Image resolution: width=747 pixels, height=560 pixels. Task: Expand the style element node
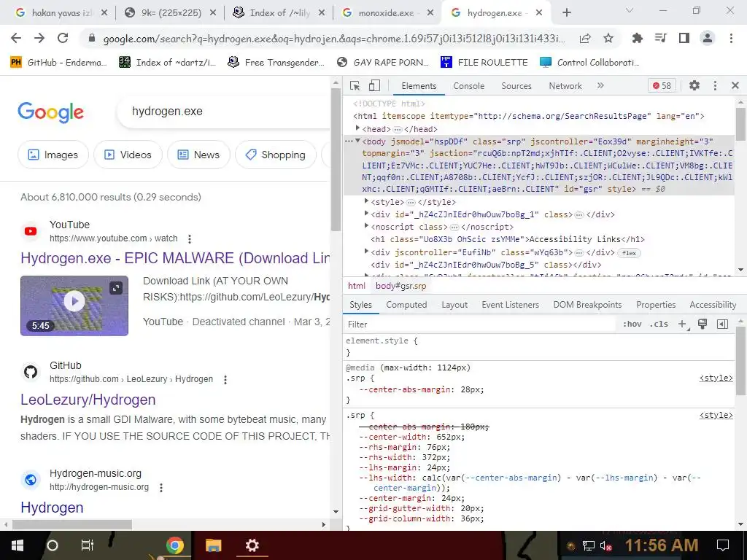(x=366, y=201)
